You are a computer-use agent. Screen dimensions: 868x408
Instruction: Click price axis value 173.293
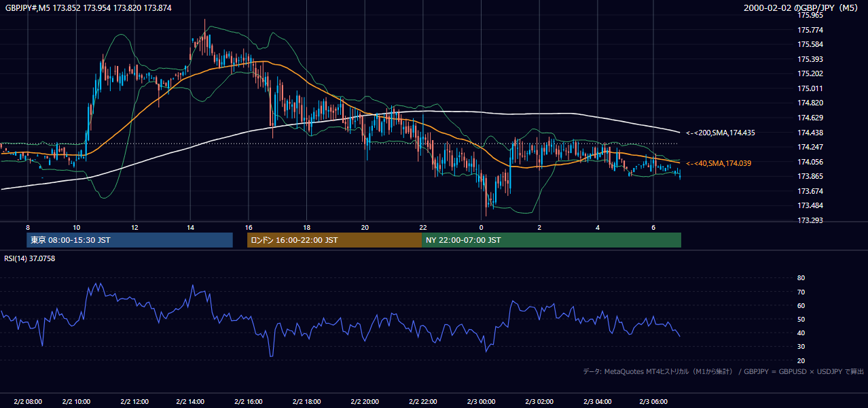pos(810,220)
